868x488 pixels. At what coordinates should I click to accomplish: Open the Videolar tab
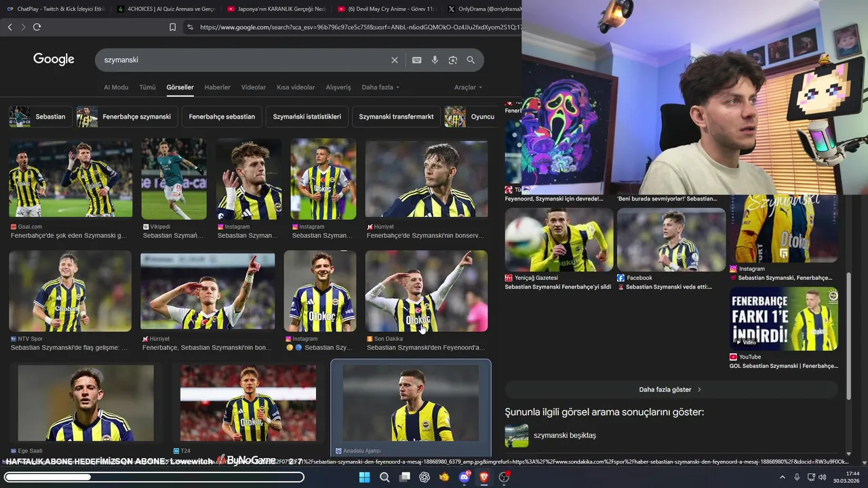tap(254, 87)
